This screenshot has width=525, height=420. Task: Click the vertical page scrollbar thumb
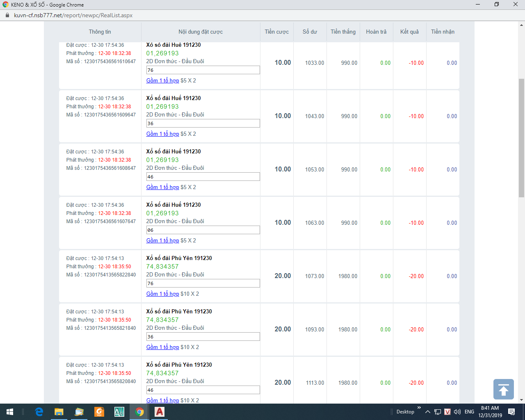[x=521, y=137]
